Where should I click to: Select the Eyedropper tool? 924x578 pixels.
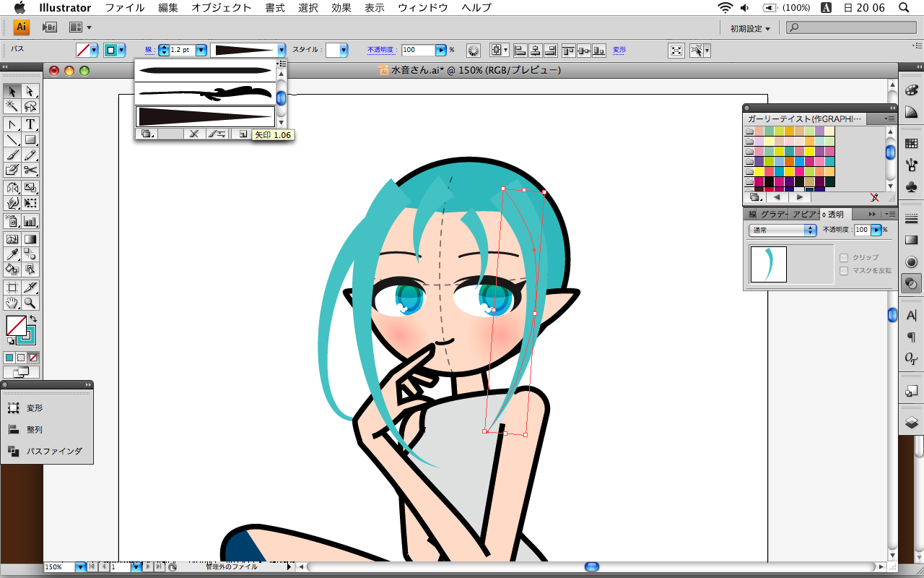[x=12, y=254]
